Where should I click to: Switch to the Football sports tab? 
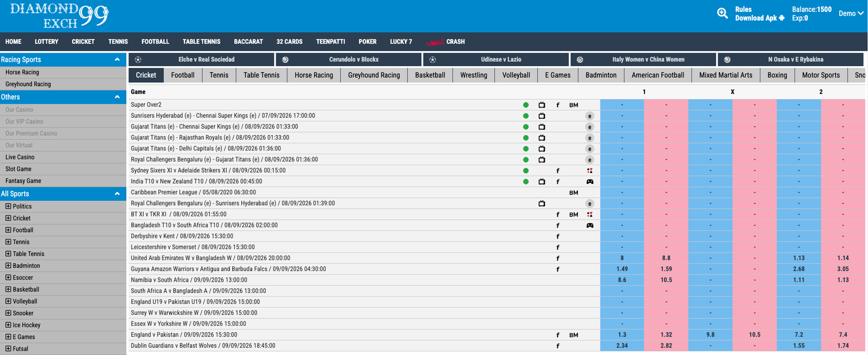pos(183,75)
